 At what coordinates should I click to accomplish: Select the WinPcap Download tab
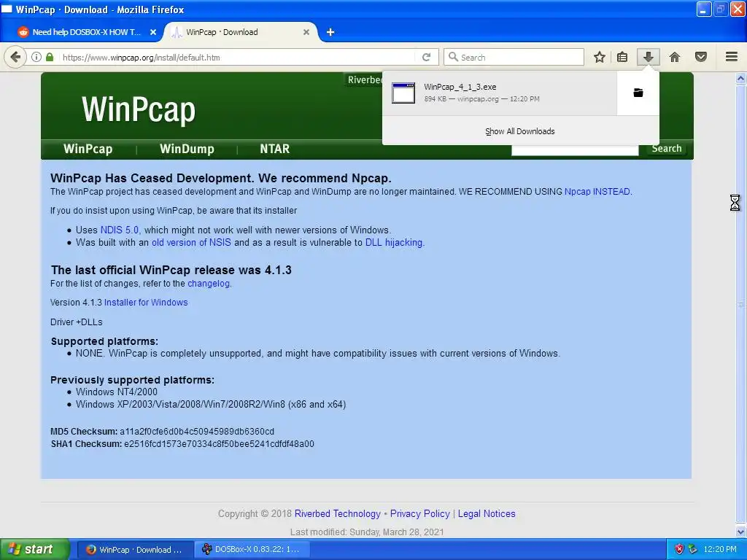pyautogui.click(x=241, y=32)
